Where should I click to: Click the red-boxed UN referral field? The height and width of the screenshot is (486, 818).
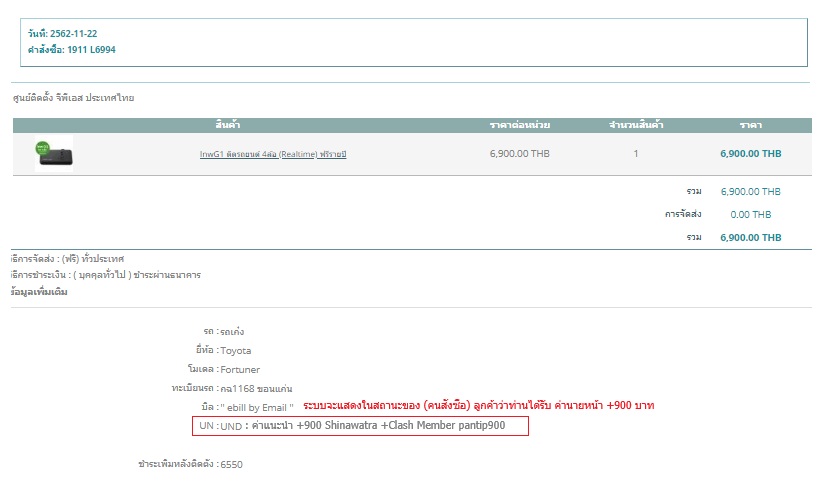pos(361,426)
